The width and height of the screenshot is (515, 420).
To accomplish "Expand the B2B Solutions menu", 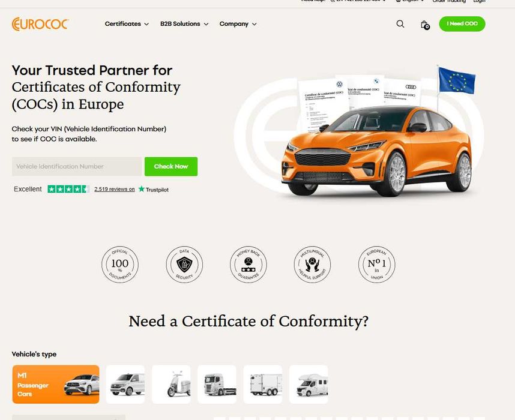I will click(x=184, y=24).
